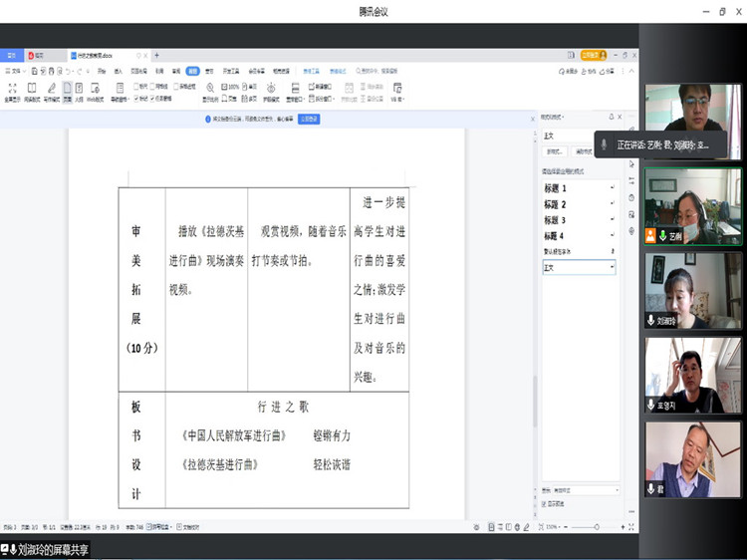
Task: Open the Page Layout ribbon tab
Action: point(138,71)
